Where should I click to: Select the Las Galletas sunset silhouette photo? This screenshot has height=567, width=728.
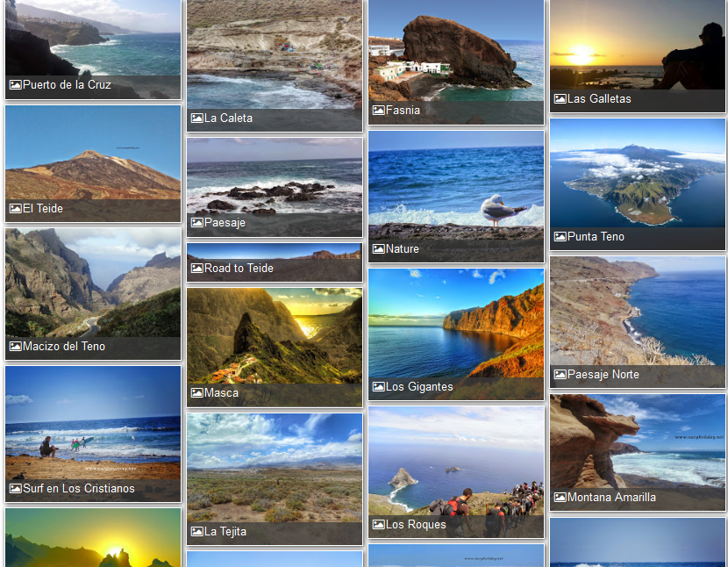coord(637,44)
